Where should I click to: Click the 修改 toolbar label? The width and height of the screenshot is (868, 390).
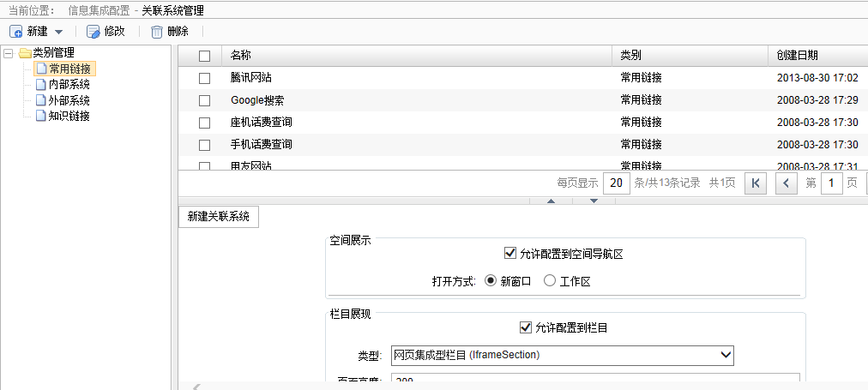115,32
